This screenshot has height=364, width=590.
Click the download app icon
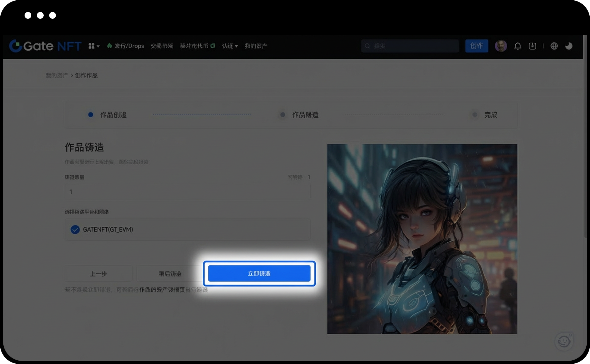tap(532, 46)
